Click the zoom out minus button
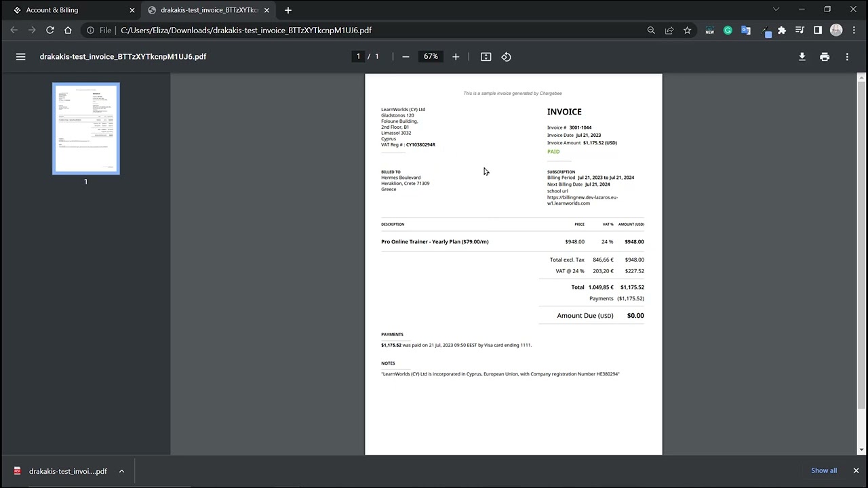868x488 pixels. point(406,57)
